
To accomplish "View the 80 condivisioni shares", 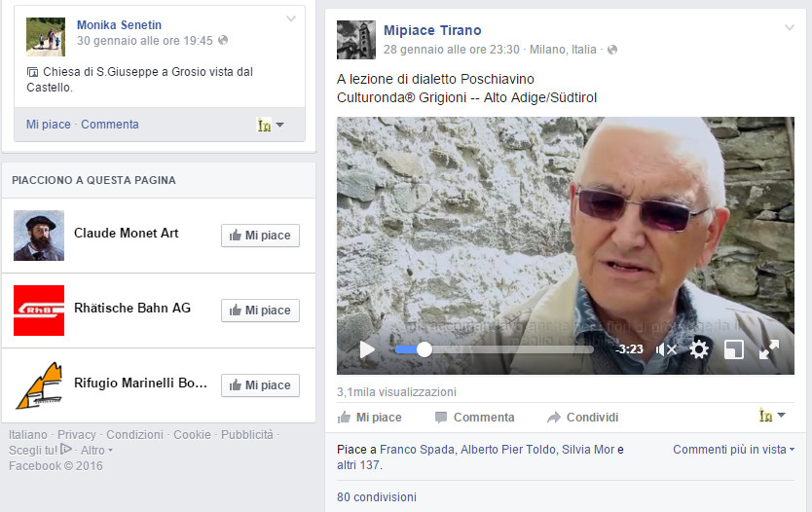I will [x=377, y=497].
